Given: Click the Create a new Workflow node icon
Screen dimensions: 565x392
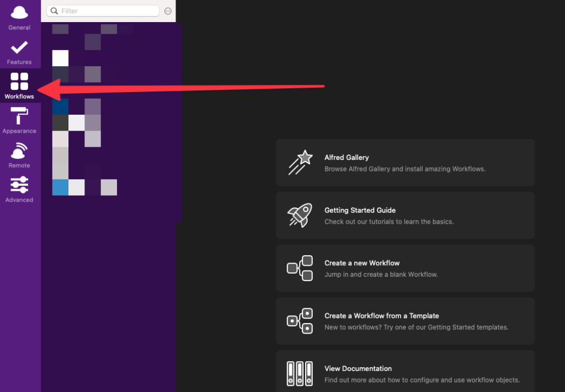Looking at the screenshot, I should point(300,268).
